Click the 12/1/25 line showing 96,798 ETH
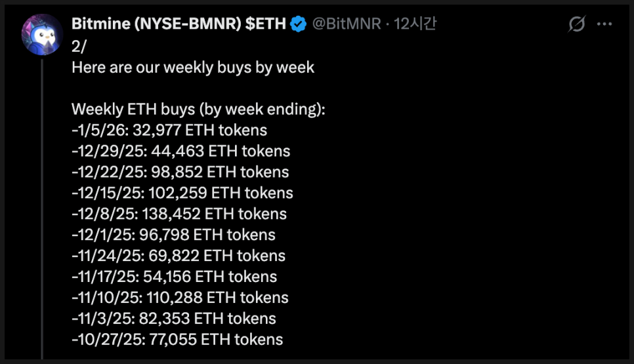The width and height of the screenshot is (634, 364). click(x=173, y=235)
